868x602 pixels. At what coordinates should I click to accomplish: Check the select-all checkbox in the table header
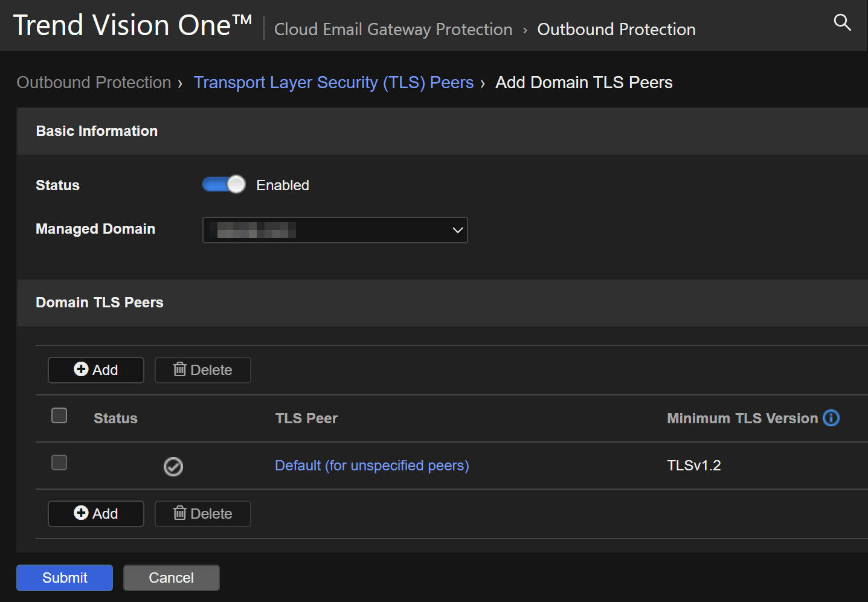click(x=59, y=415)
